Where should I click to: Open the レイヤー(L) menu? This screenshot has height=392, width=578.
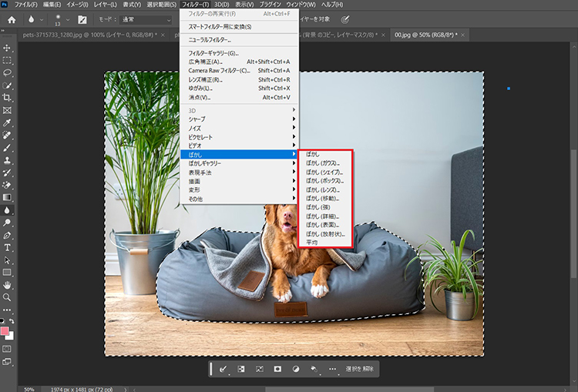click(x=105, y=5)
